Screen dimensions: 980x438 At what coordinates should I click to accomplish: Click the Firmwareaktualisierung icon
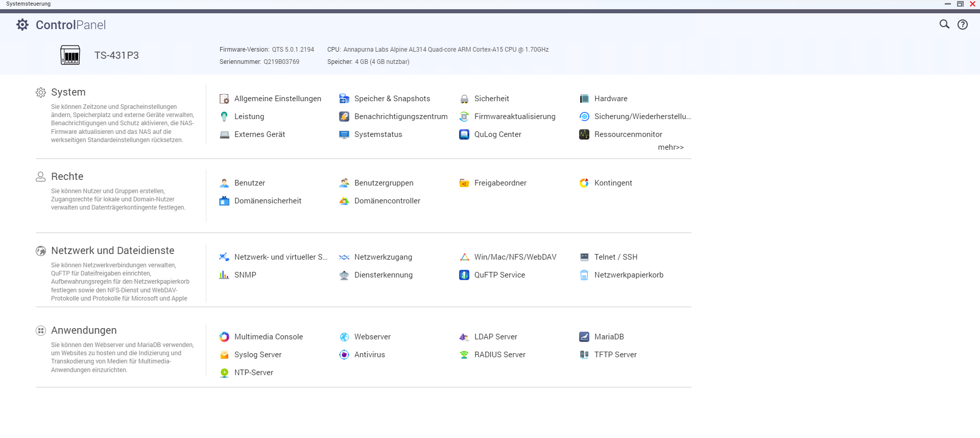point(464,117)
